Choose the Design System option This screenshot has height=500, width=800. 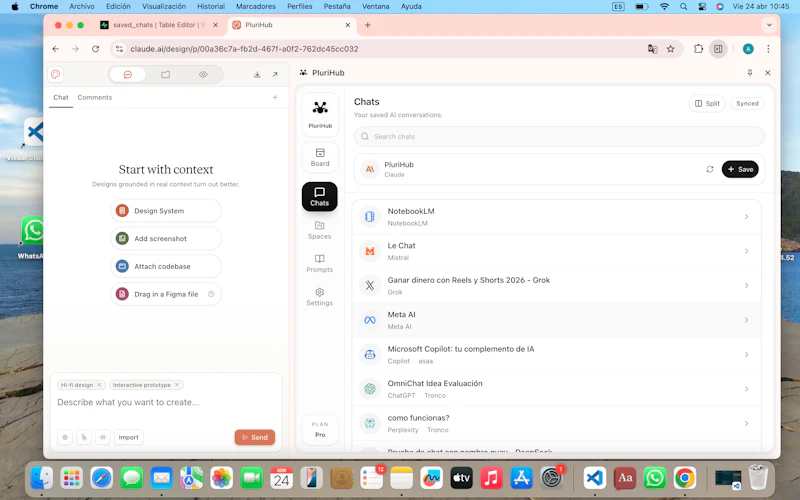point(166,211)
